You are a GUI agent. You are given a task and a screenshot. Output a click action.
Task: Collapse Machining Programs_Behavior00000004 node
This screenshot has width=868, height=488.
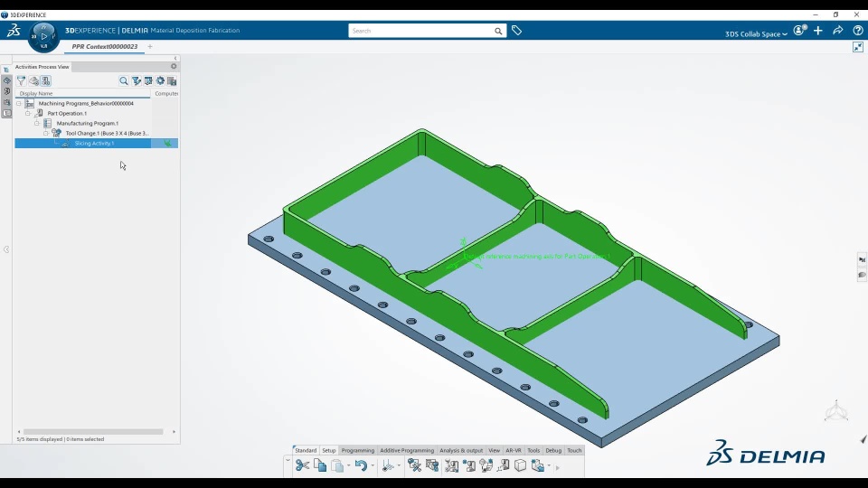19,103
